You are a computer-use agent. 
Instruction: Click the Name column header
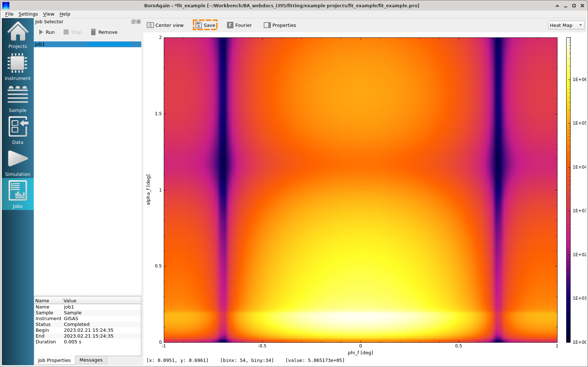(x=48, y=301)
